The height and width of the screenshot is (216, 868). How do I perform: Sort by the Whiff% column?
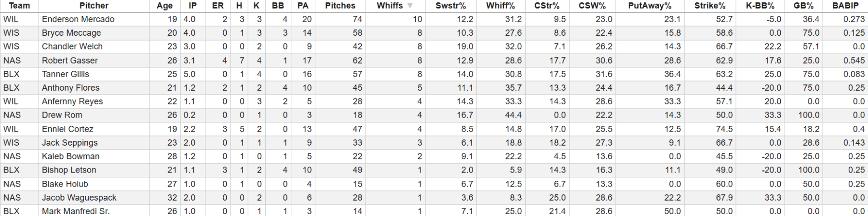click(500, 6)
